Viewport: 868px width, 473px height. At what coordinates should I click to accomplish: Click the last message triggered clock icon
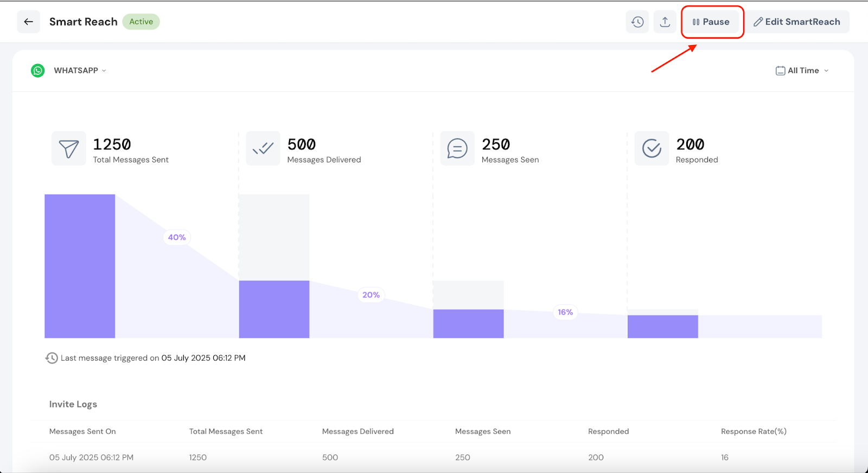point(52,358)
